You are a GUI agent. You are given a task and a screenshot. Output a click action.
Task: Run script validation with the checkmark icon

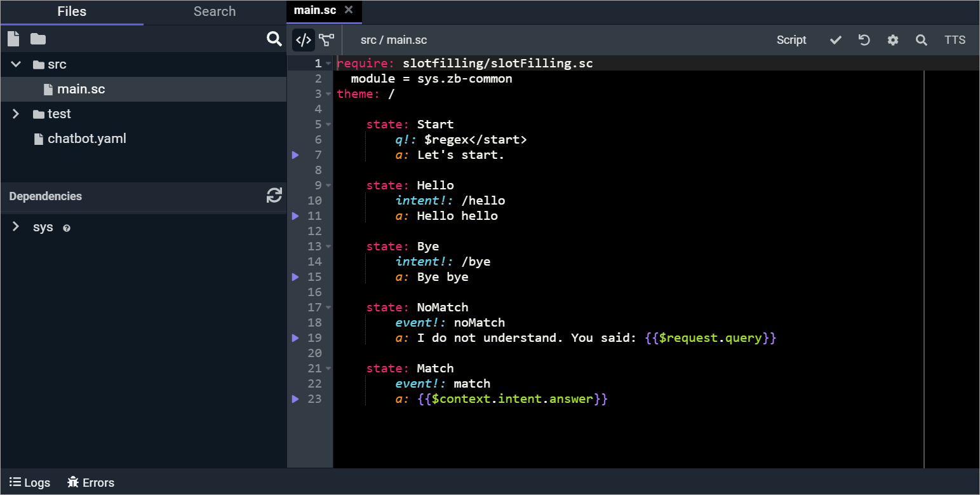835,39
